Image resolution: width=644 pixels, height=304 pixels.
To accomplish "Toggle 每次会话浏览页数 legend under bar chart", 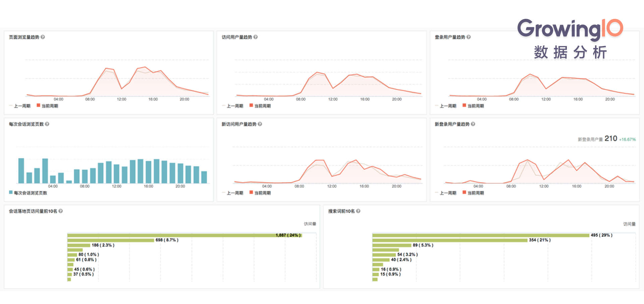I will (x=28, y=193).
